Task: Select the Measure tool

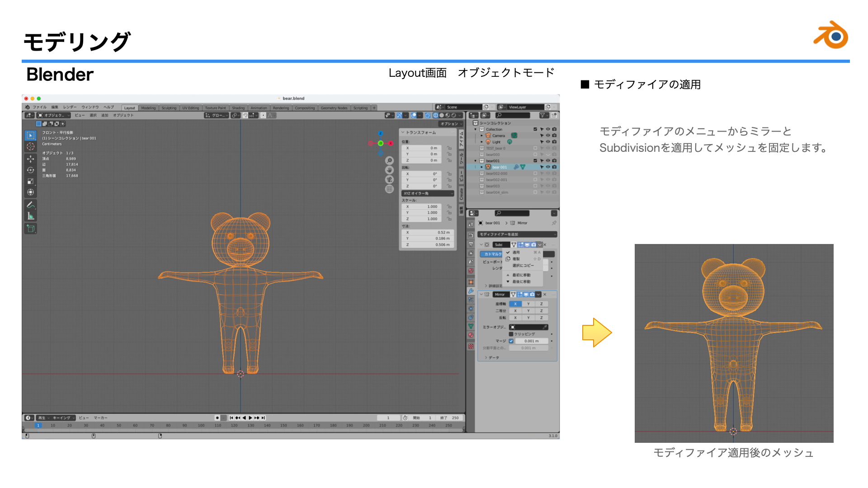Action: [x=30, y=216]
